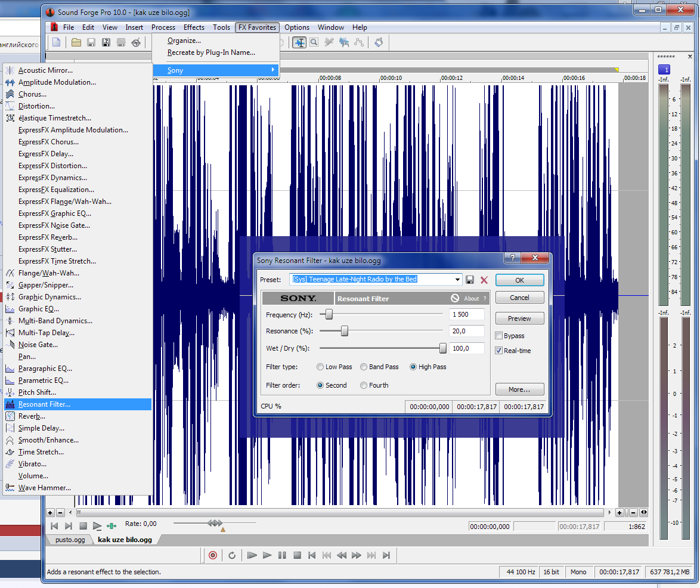Click Play All in transport bar

[252, 555]
